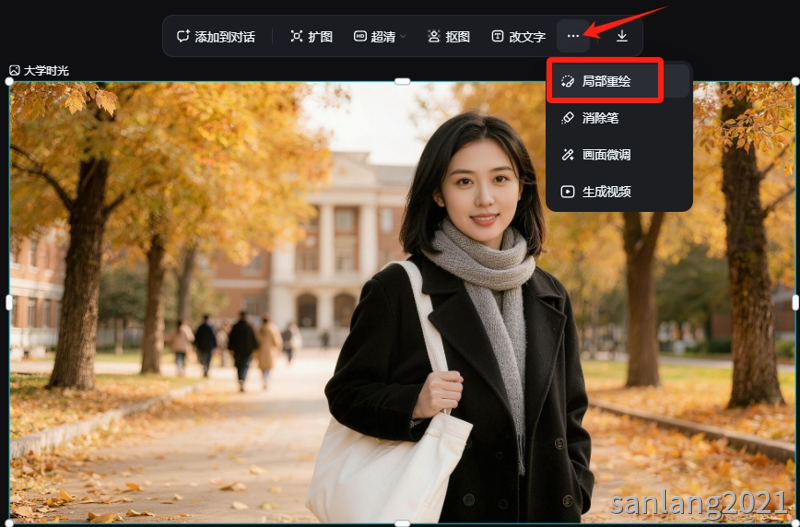The image size is (800, 527).
Task: Choose 生成视频 generate video option
Action: 619,191
